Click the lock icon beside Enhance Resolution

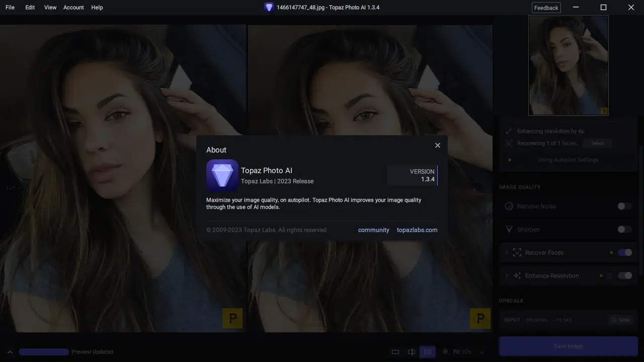pos(609,276)
